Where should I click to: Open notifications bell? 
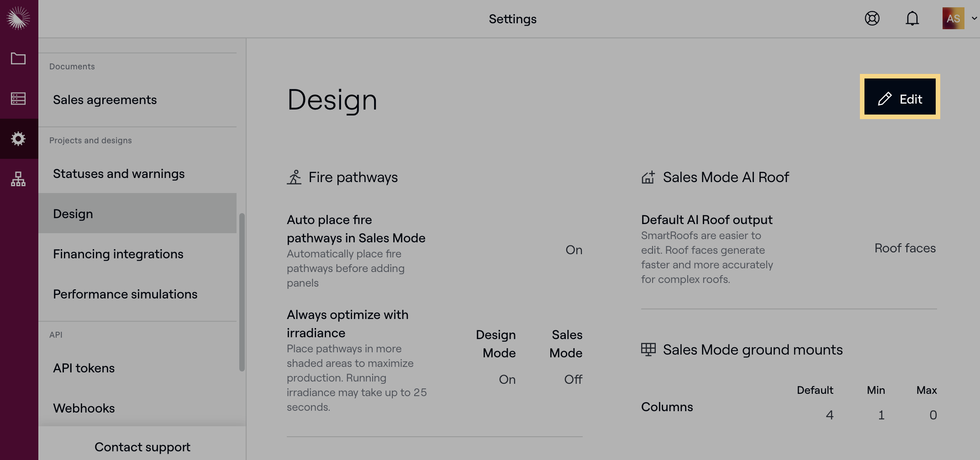pyautogui.click(x=912, y=18)
